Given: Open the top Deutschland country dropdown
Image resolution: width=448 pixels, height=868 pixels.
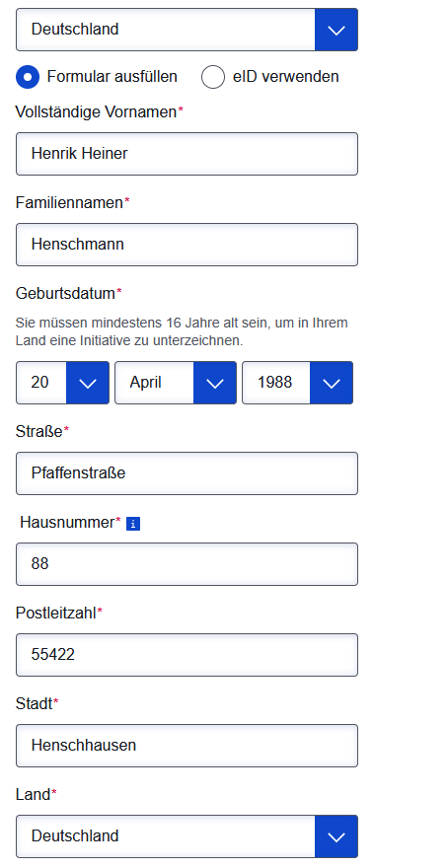Looking at the screenshot, I should (x=187, y=30).
